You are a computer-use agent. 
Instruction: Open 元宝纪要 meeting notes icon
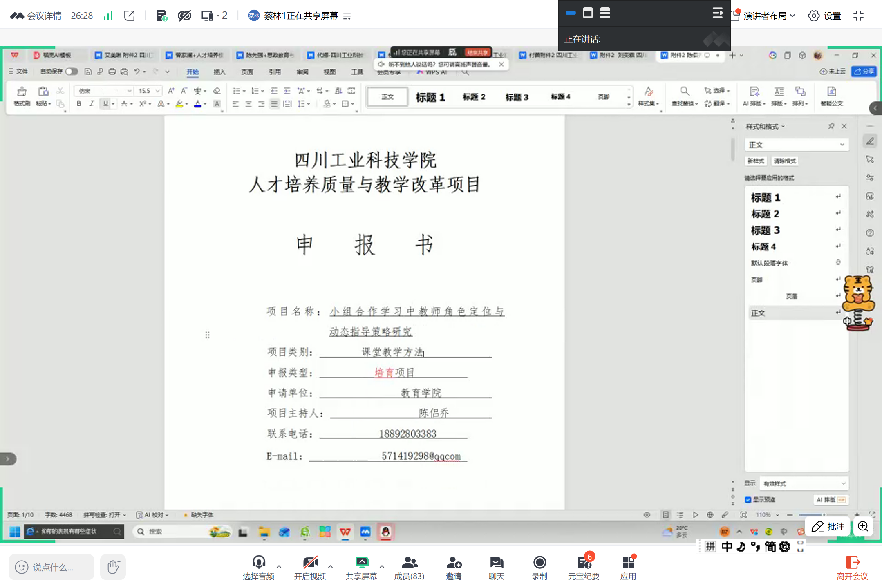click(x=584, y=563)
